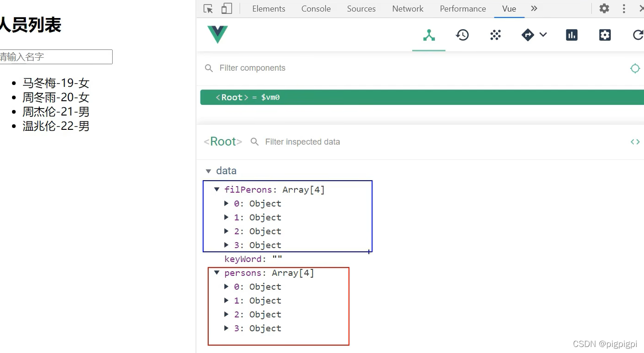Open the Vue performance view
Screen dimensions: 644x353
pos(572,35)
